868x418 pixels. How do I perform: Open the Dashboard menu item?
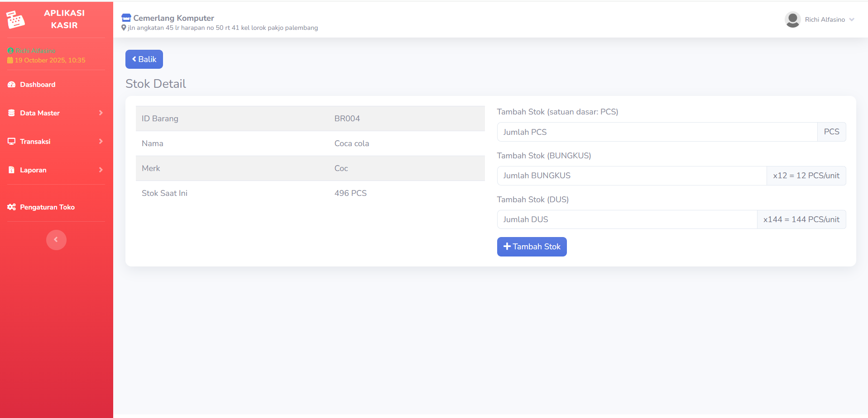[x=38, y=85]
